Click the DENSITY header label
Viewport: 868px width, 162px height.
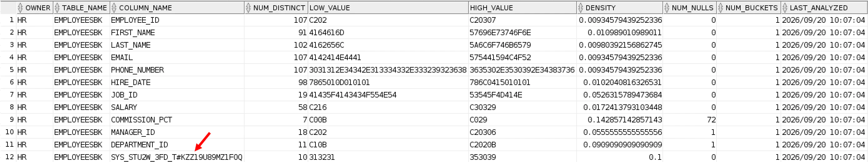point(600,8)
